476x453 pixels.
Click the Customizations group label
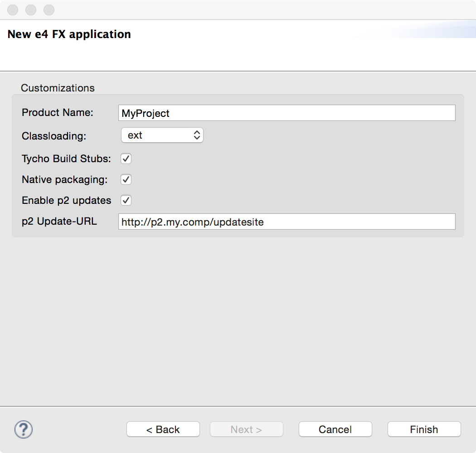(x=58, y=88)
